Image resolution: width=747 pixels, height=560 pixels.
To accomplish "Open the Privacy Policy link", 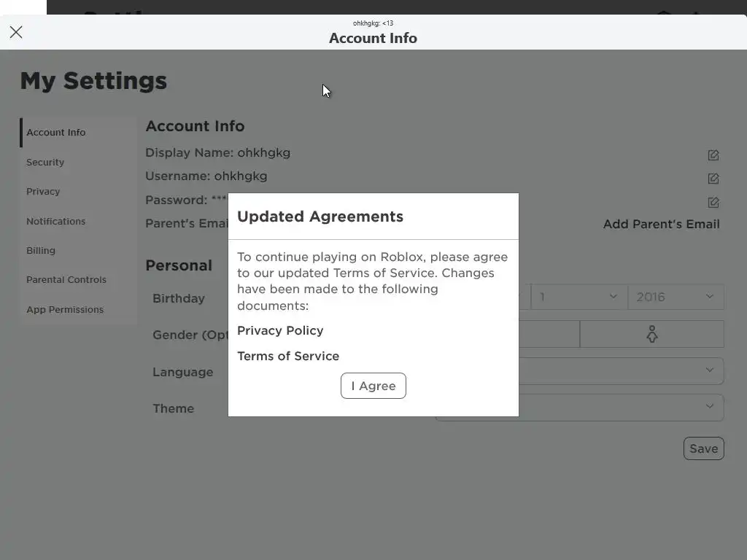I will point(280,330).
